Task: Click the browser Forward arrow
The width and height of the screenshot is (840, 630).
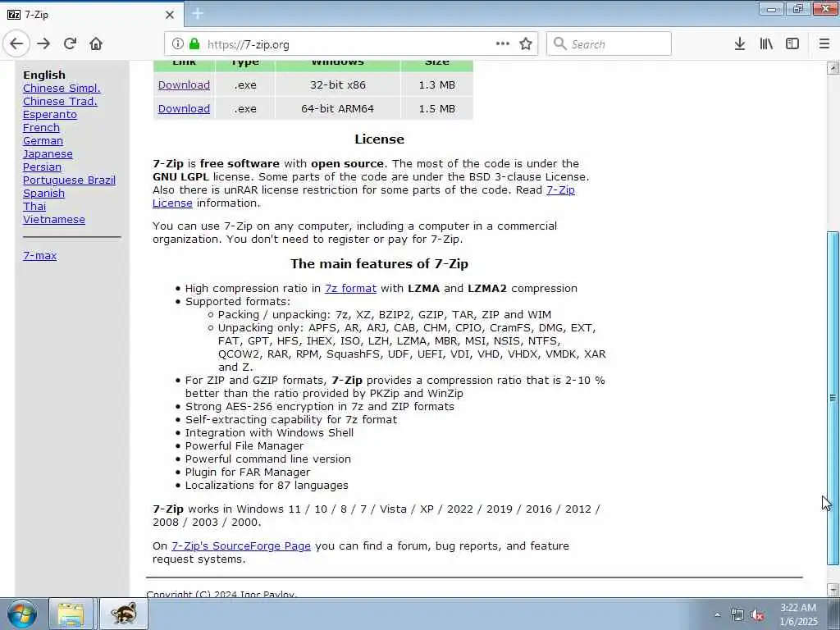Action: [43, 44]
